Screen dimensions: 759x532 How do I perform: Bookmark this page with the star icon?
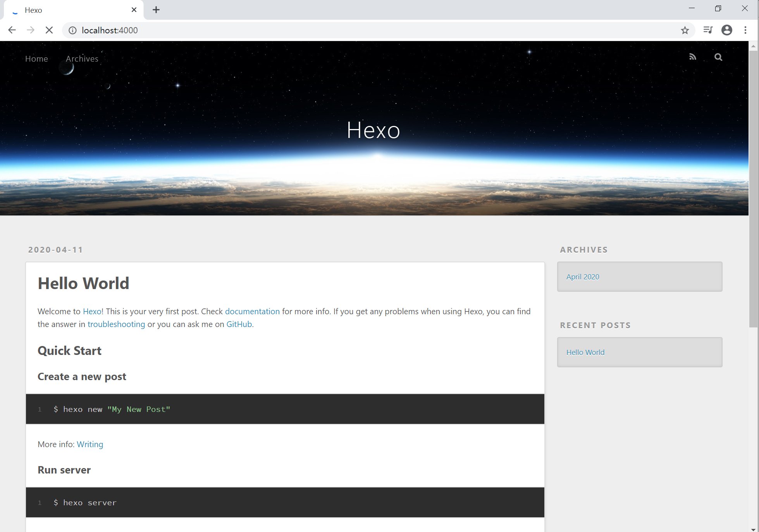(685, 30)
